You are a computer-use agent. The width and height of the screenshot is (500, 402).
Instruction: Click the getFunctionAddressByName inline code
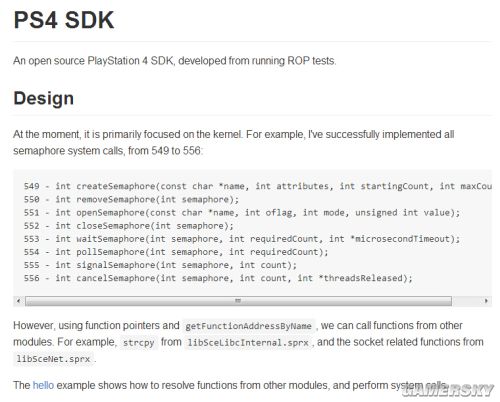[248, 326]
